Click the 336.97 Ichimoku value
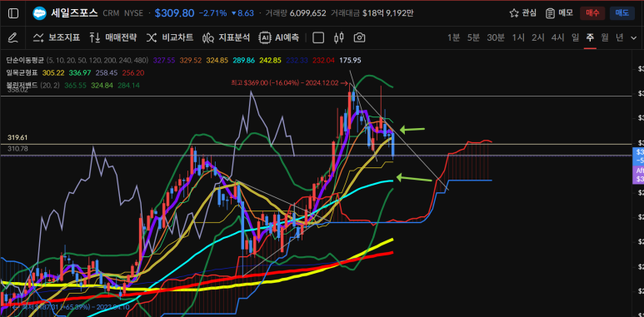 coord(80,72)
